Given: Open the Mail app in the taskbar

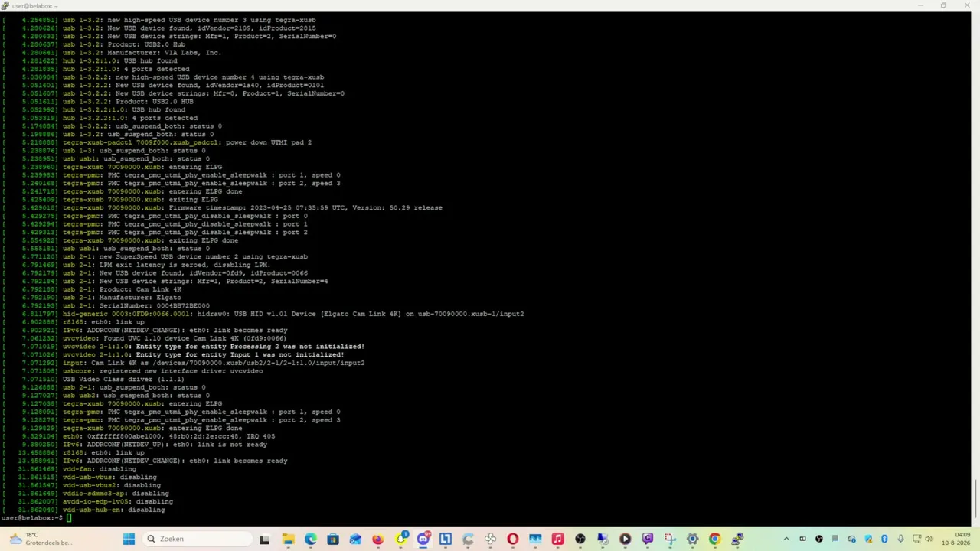Looking at the screenshot, I should tap(355, 539).
